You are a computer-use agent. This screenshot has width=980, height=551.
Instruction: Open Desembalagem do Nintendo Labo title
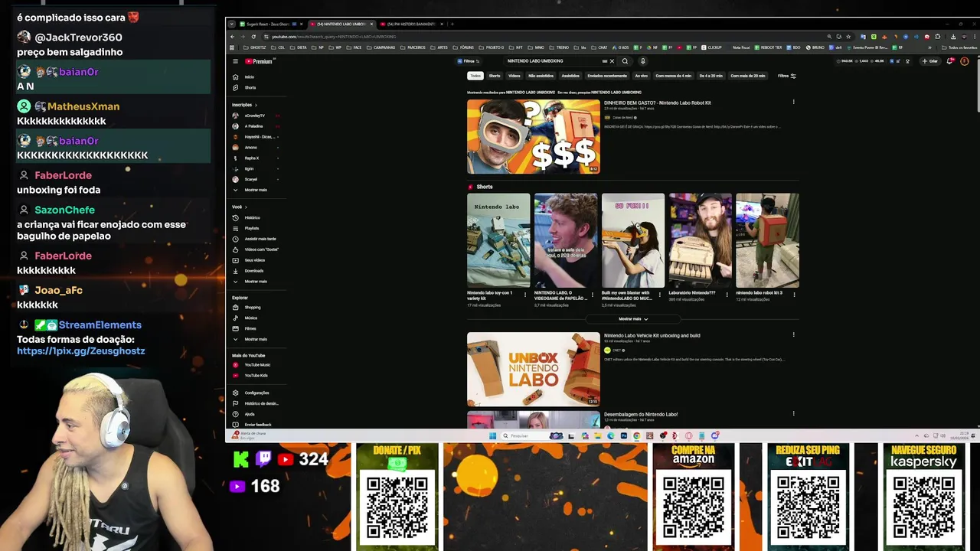click(x=641, y=414)
